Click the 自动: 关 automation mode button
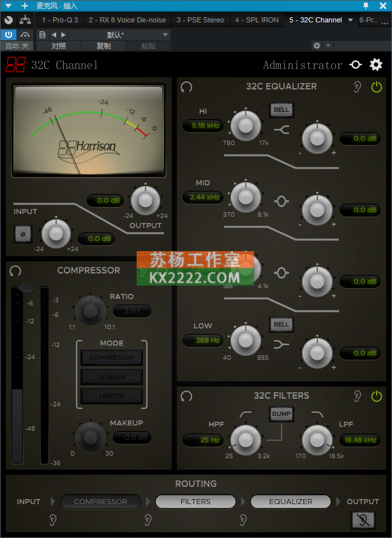This screenshot has height=538, width=392. 17,46
